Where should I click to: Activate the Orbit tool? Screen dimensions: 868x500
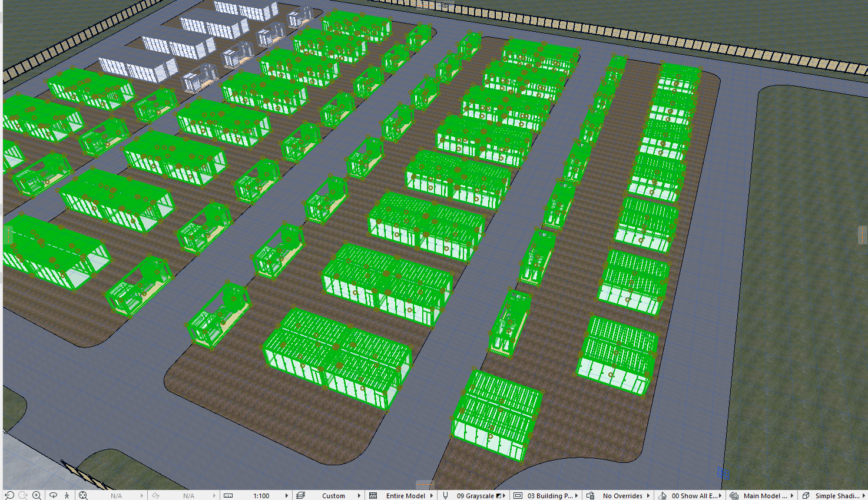click(53, 495)
